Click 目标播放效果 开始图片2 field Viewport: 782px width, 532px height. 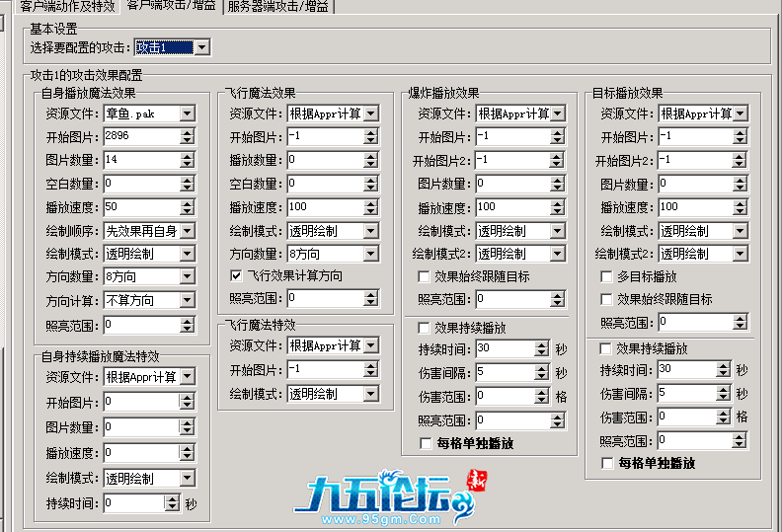click(696, 161)
